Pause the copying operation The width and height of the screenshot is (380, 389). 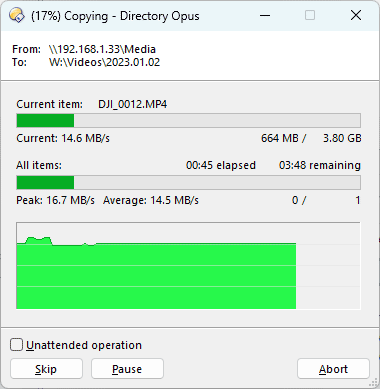click(x=127, y=369)
